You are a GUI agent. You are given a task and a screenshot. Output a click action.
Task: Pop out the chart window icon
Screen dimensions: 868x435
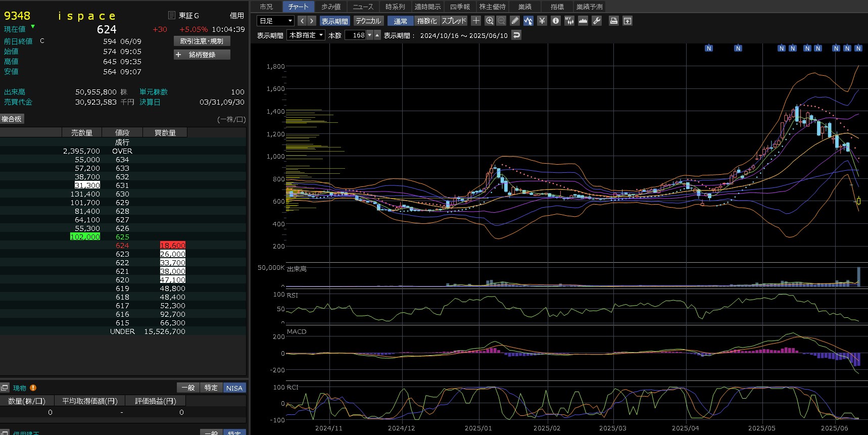(x=628, y=21)
